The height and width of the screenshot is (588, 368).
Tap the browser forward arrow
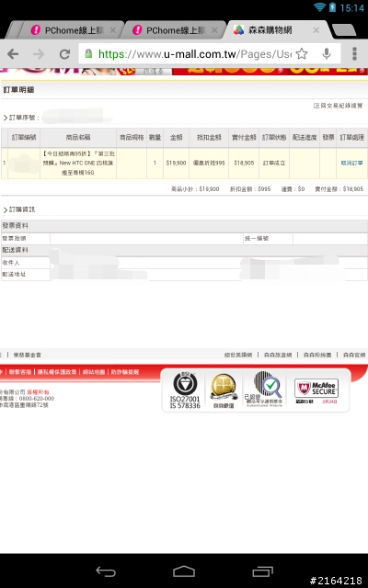coord(39,54)
